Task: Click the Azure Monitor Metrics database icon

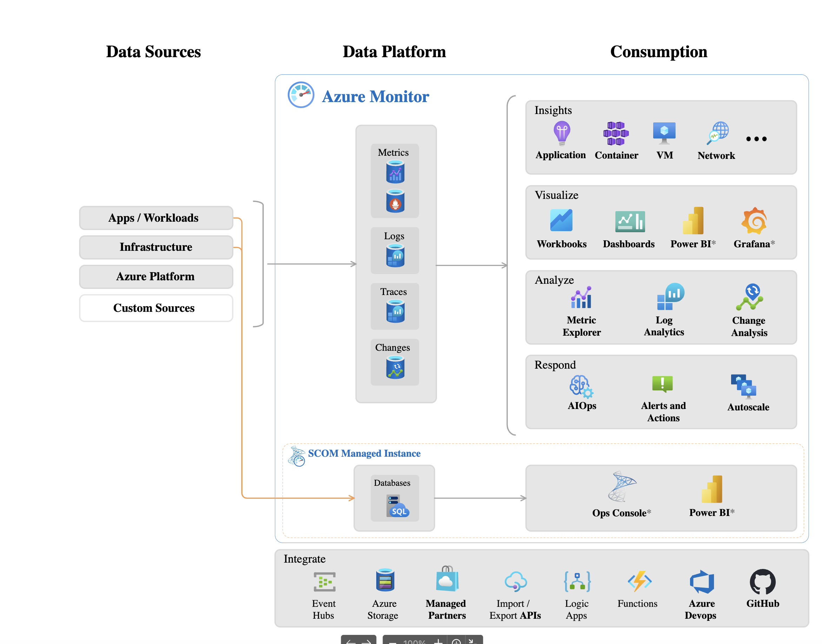Action: pyautogui.click(x=395, y=172)
